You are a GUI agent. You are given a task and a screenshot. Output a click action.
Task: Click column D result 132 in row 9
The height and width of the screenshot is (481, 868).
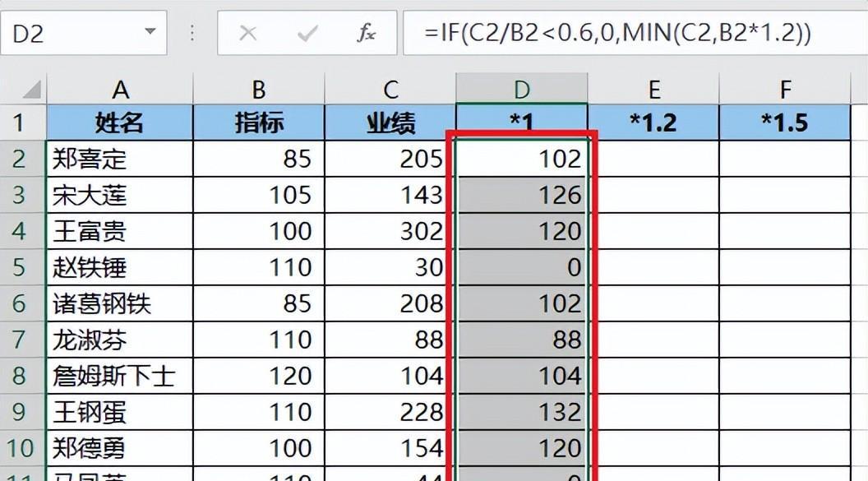[521, 412]
